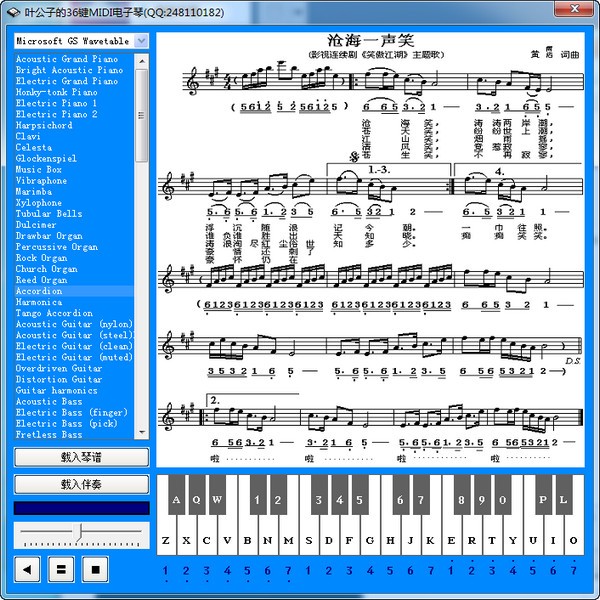
Task: Play the black piano key 5
Action: [360, 495]
